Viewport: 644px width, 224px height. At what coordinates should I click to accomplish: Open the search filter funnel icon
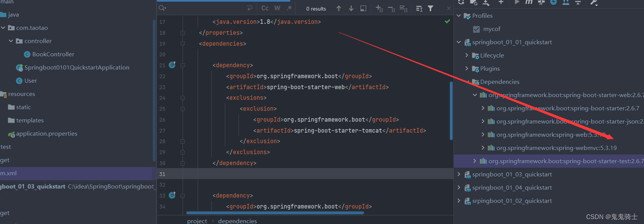[430, 8]
